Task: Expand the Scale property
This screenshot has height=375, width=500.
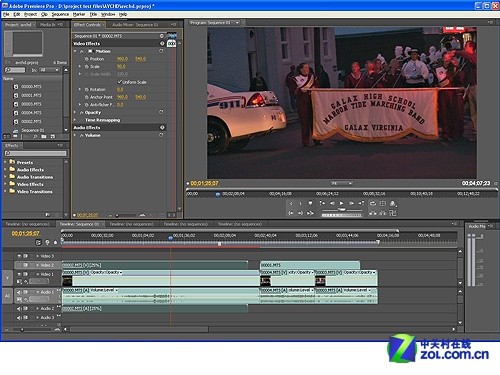Action: pos(80,66)
